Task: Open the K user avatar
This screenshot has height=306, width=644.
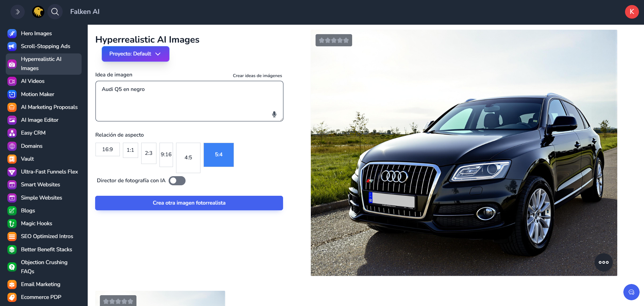Action: click(631, 12)
